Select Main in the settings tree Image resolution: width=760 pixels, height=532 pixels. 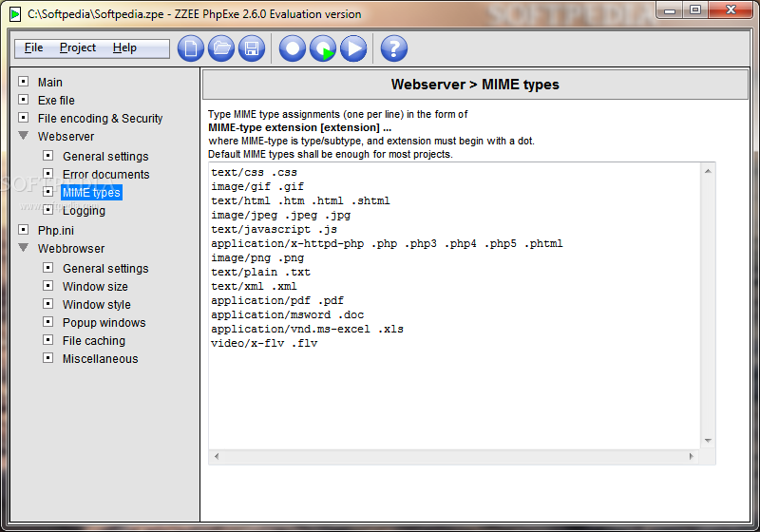tap(50, 83)
